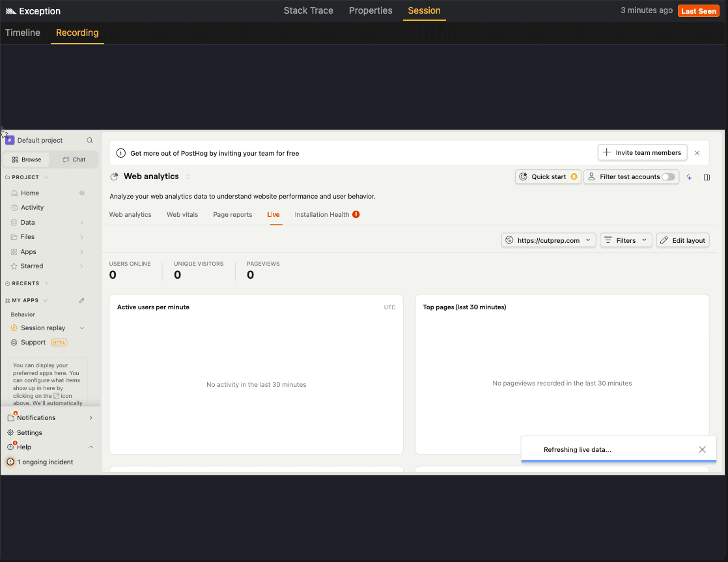Select the Session tab
Image resolution: width=728 pixels, height=562 pixels.
click(424, 10)
